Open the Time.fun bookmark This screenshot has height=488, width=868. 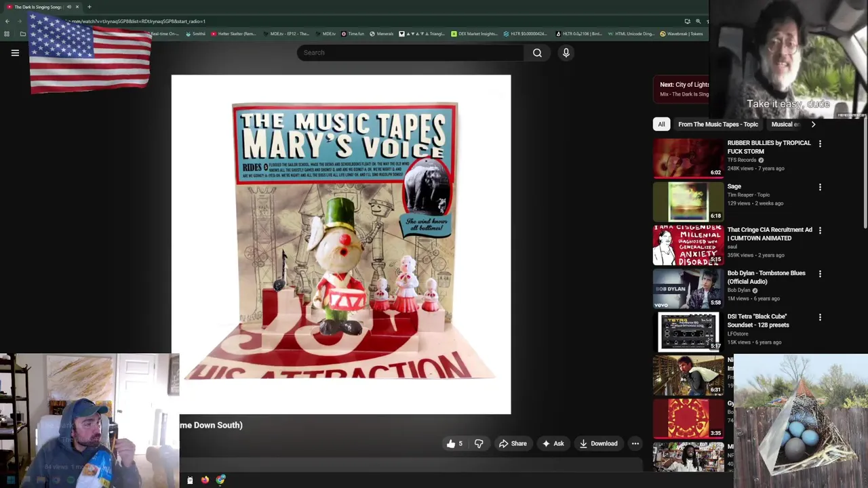(x=353, y=34)
